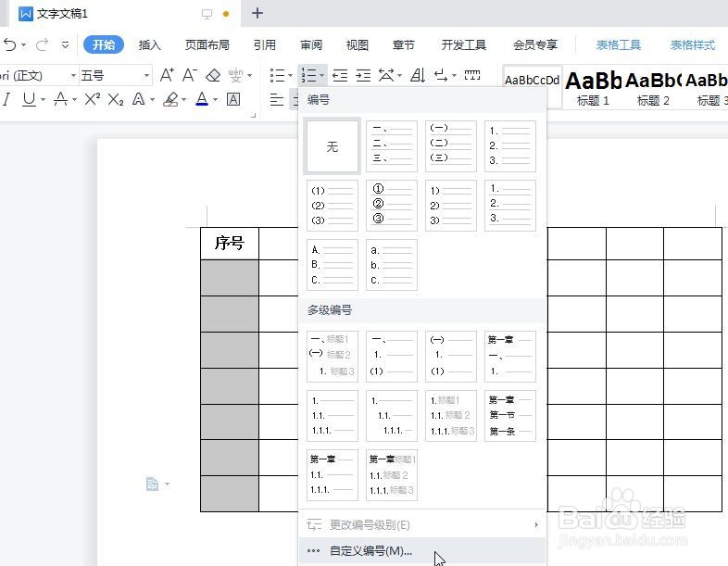Toggle strikethrough formatting
Image resolution: width=728 pixels, height=566 pixels.
[x=60, y=99]
